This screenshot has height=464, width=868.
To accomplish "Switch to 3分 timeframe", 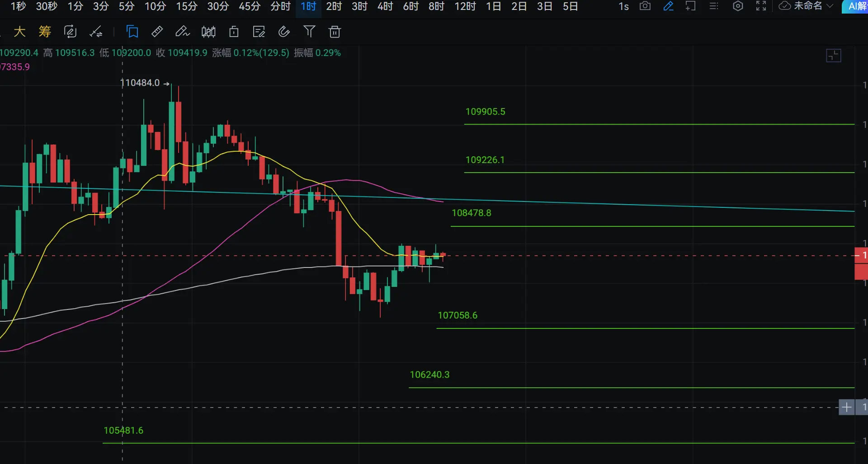I will [101, 6].
